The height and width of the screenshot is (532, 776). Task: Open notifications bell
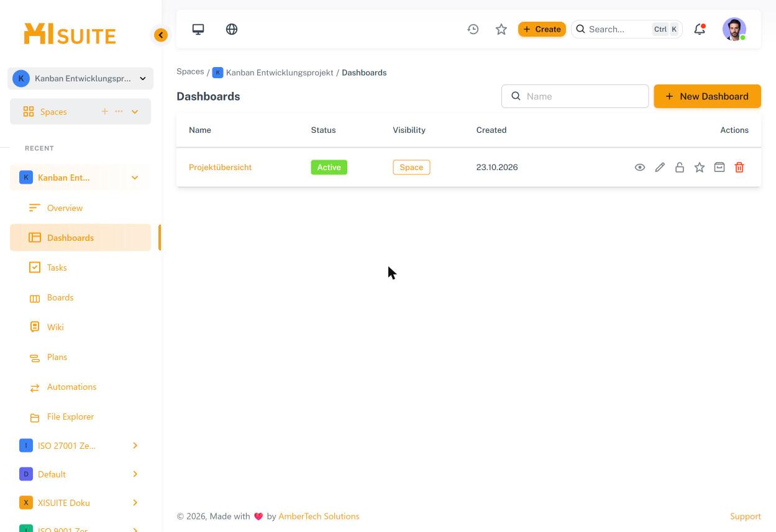700,29
